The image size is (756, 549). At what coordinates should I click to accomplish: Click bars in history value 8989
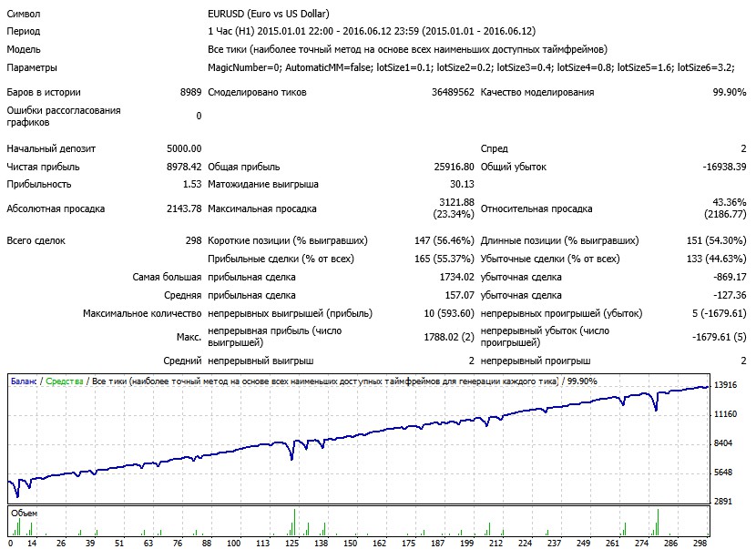click(190, 92)
